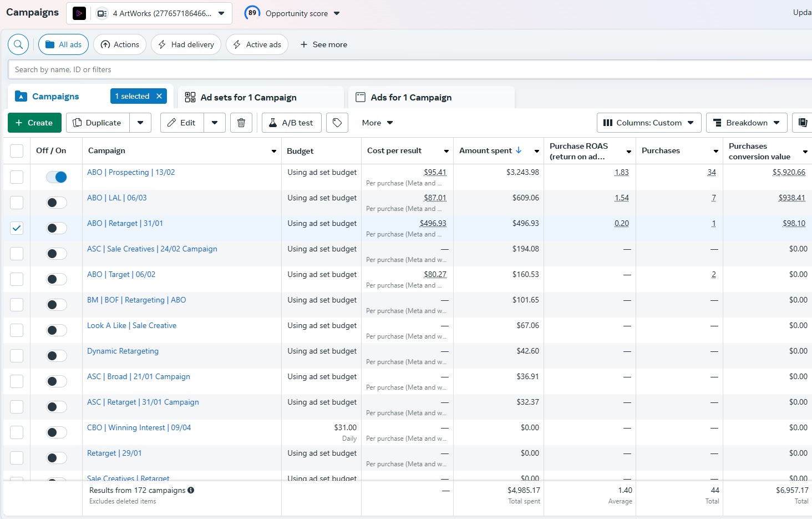Viewport: 812px width, 519px height.
Task: Click the search by name filter field
Action: (x=388, y=69)
